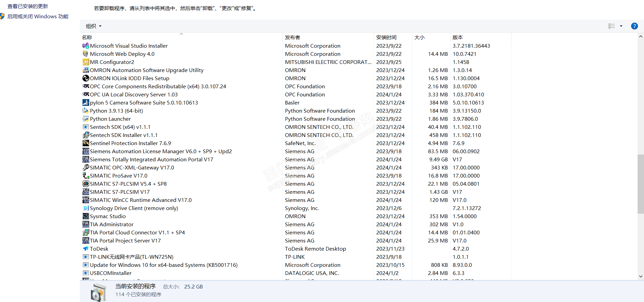
Task: Click the "7.2.1.13272" version cell
Action: click(467, 208)
